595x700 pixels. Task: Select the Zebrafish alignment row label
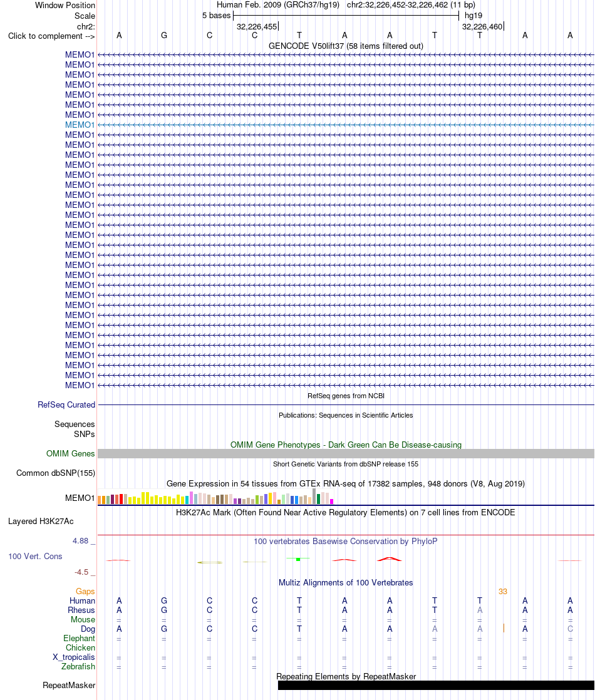point(78,667)
